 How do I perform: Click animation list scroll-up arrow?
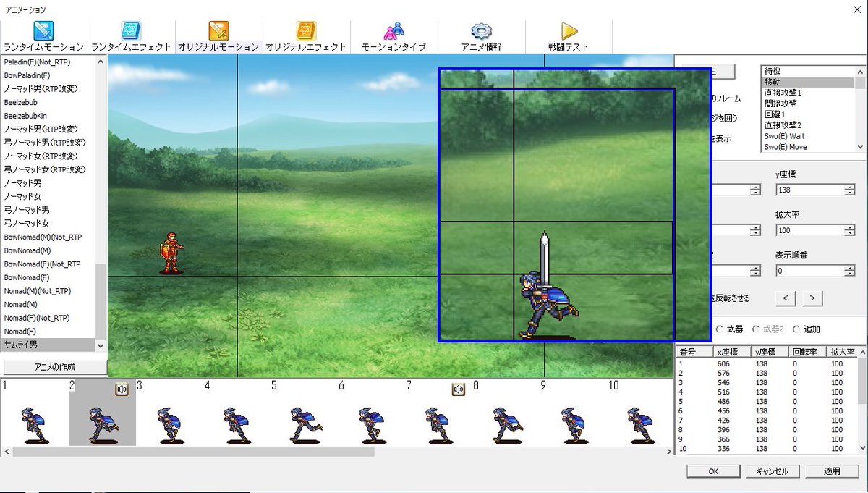101,62
